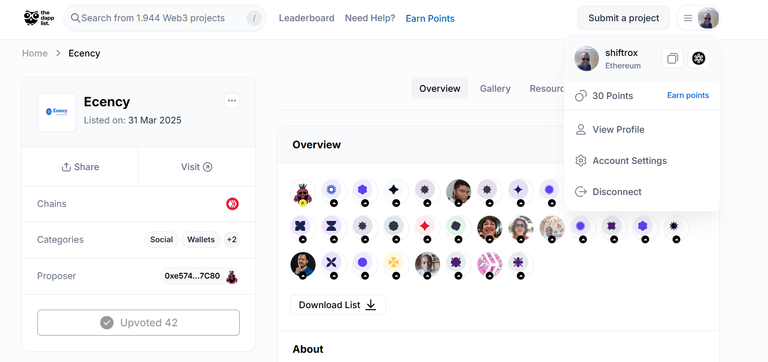Click the Download List button
This screenshot has width=768, height=362.
click(x=338, y=305)
